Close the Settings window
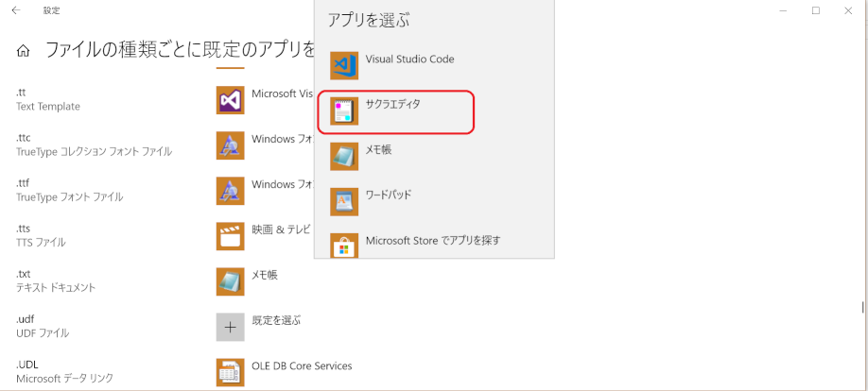Screen dimensions: 868x391 [848, 10]
